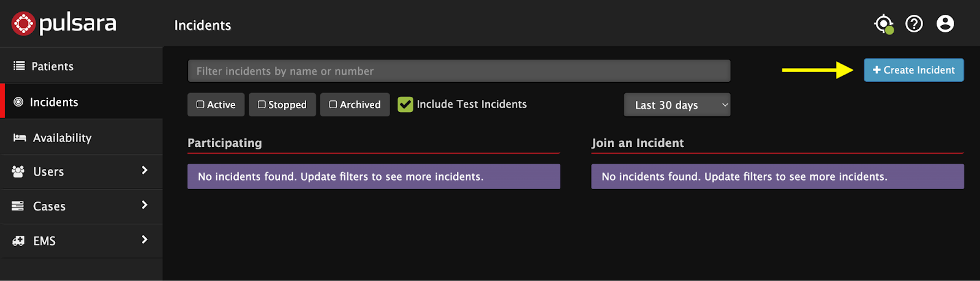The image size is (980, 281).
Task: Toggle the Active filter checkbox
Action: click(x=200, y=105)
